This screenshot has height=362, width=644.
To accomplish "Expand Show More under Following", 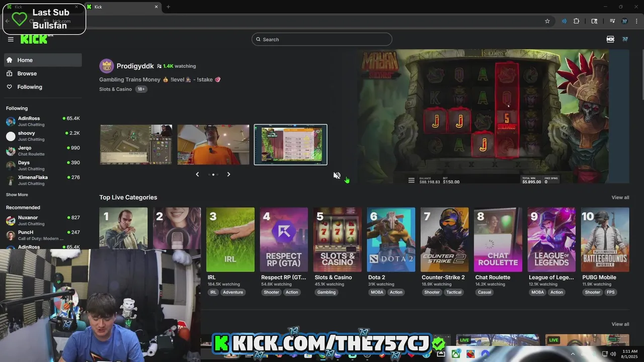I will coord(17,195).
